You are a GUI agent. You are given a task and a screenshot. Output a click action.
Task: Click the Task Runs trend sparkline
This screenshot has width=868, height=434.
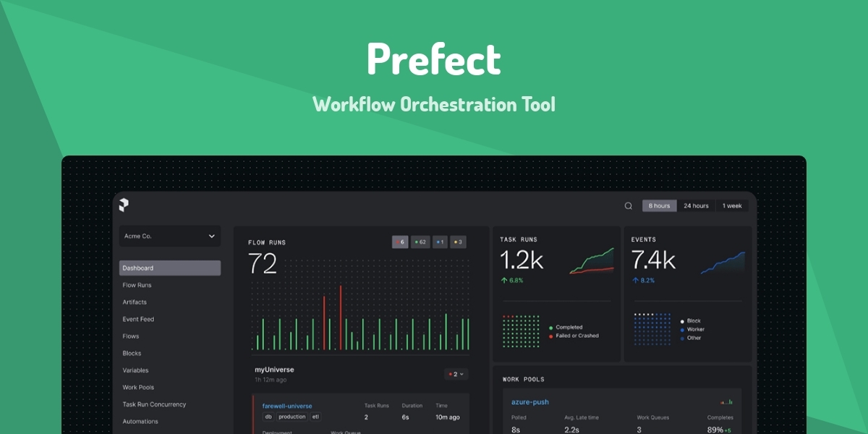click(591, 261)
